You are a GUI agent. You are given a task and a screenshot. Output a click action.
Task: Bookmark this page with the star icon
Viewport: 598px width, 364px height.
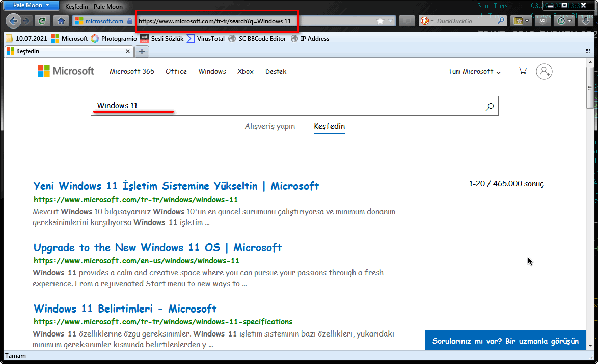380,21
